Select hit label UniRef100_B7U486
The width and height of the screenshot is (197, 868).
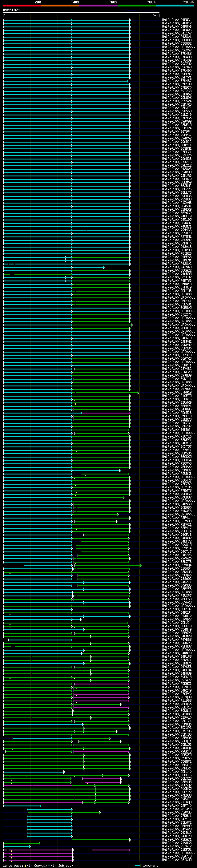click(x=177, y=54)
